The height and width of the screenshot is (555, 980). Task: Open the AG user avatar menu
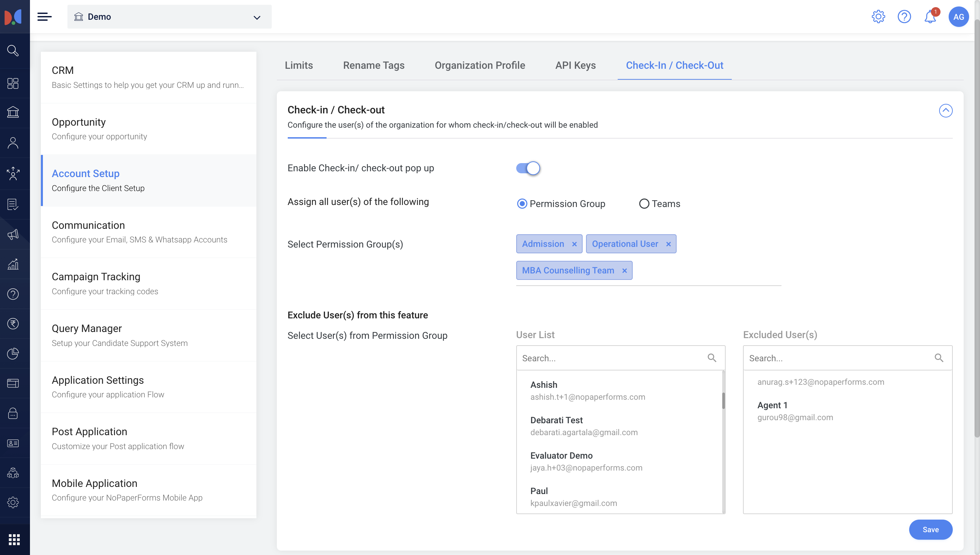(x=958, y=17)
